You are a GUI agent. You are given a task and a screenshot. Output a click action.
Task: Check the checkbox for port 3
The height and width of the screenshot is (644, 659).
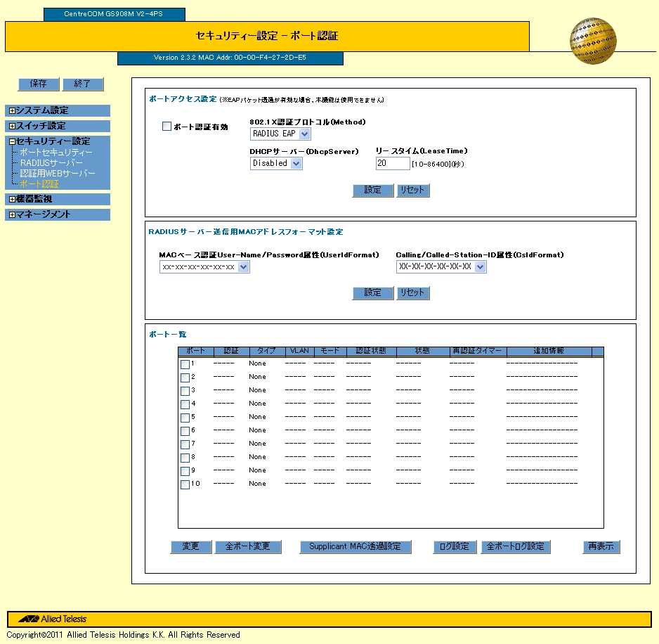[x=185, y=391]
